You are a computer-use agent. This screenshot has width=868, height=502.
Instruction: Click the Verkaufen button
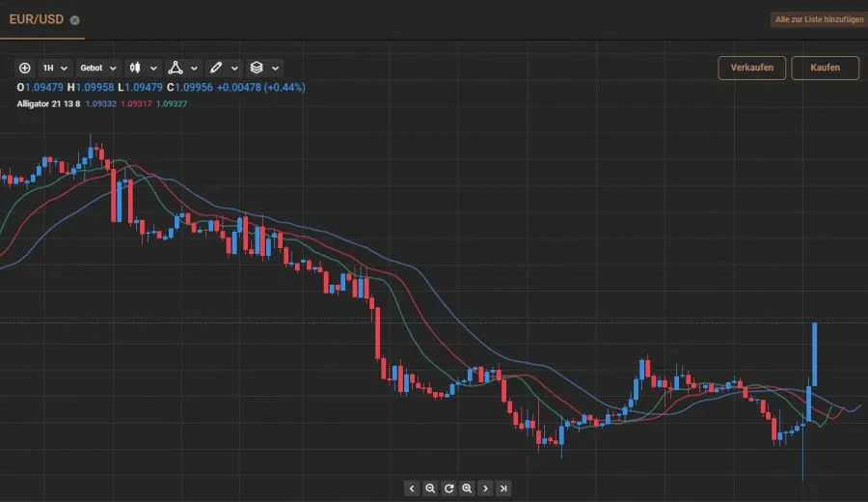pyautogui.click(x=751, y=68)
